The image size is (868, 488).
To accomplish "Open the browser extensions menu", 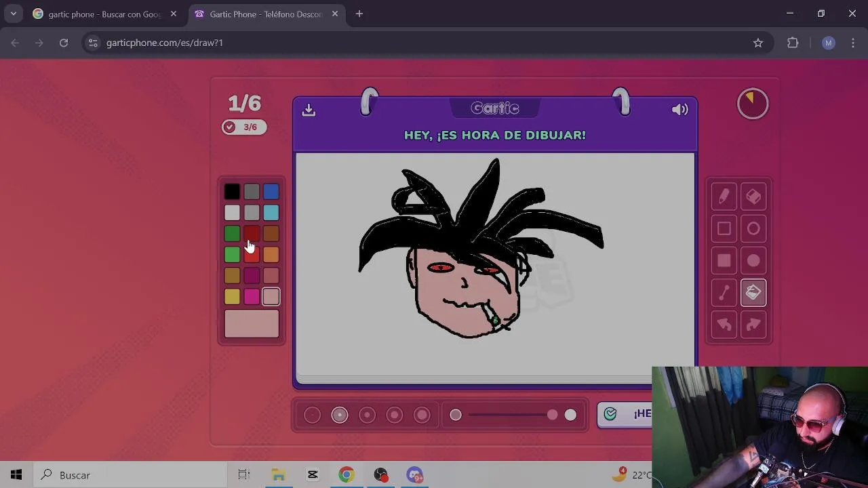I will 793,43.
